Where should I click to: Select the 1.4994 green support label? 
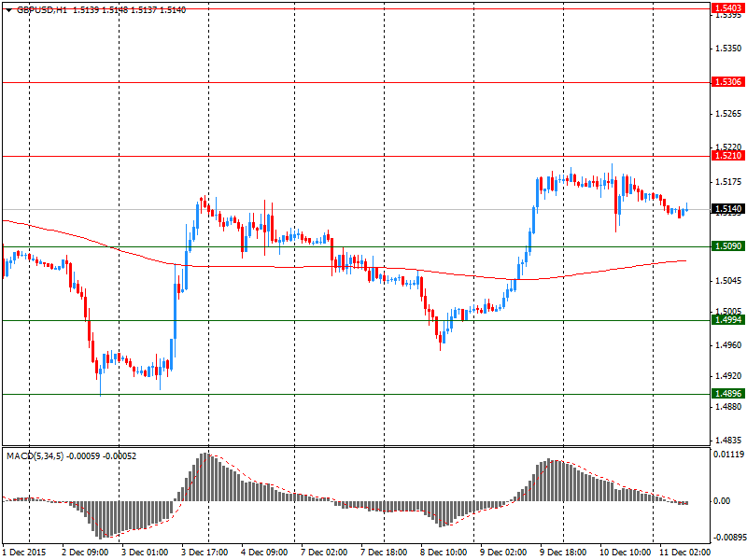pyautogui.click(x=727, y=320)
